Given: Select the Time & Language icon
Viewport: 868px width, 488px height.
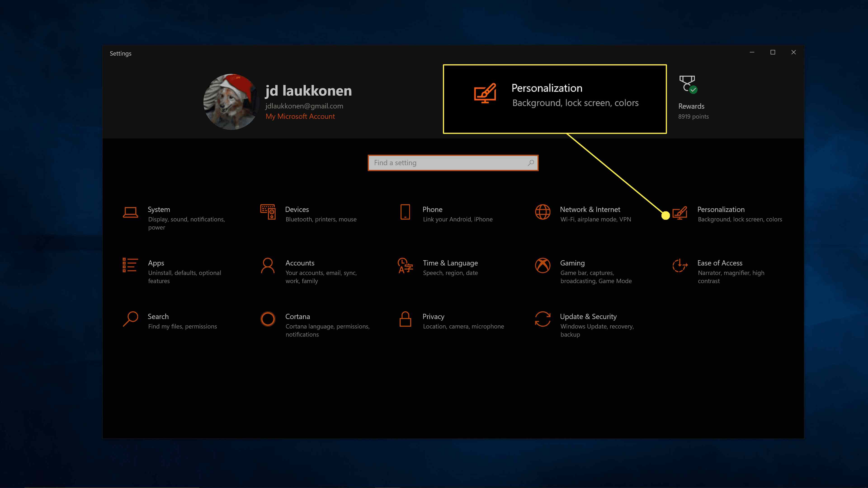Looking at the screenshot, I should [405, 265].
